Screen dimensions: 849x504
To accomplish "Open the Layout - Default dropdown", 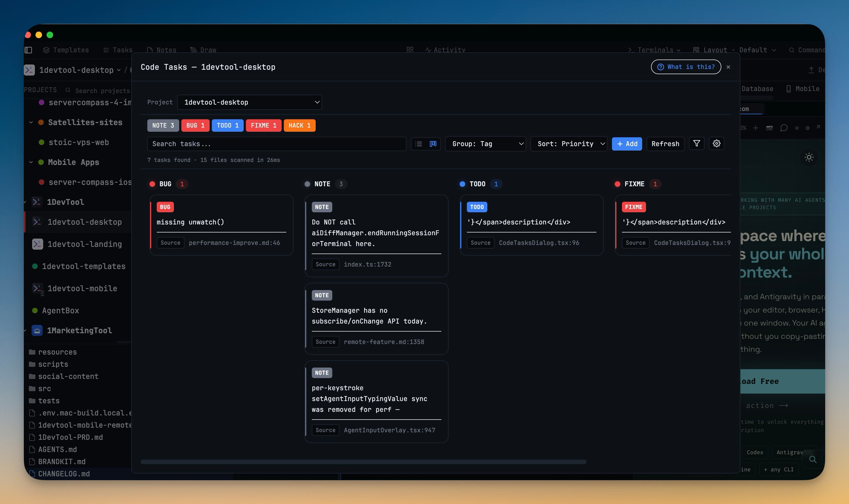I will 735,50.
